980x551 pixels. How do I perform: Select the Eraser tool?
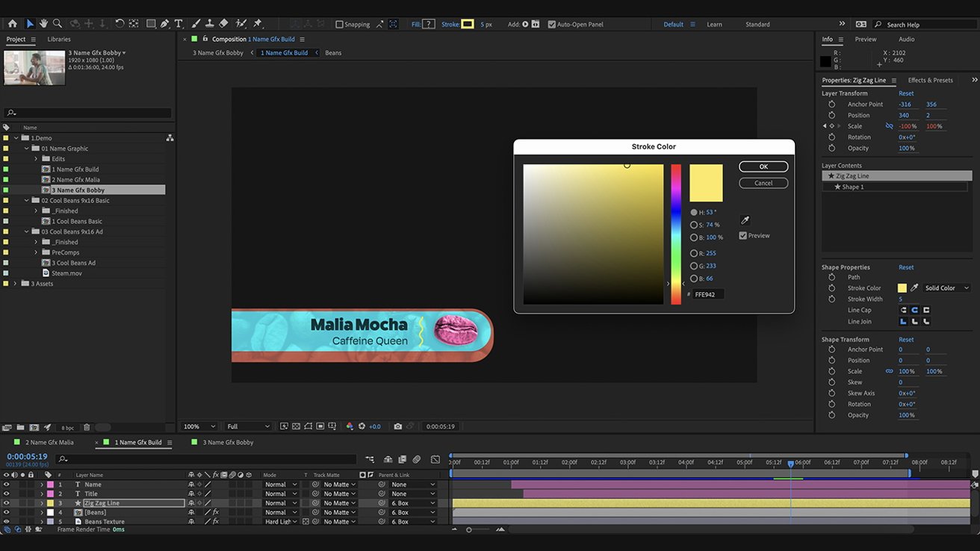click(x=224, y=24)
